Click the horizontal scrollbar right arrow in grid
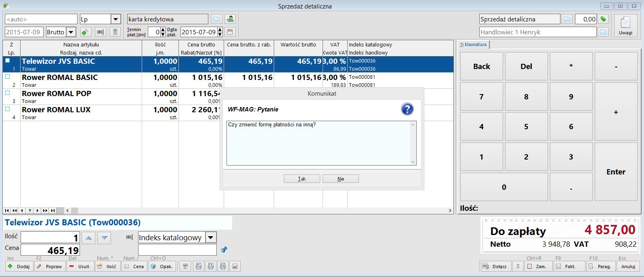The height and width of the screenshot is (277, 644). (x=450, y=210)
